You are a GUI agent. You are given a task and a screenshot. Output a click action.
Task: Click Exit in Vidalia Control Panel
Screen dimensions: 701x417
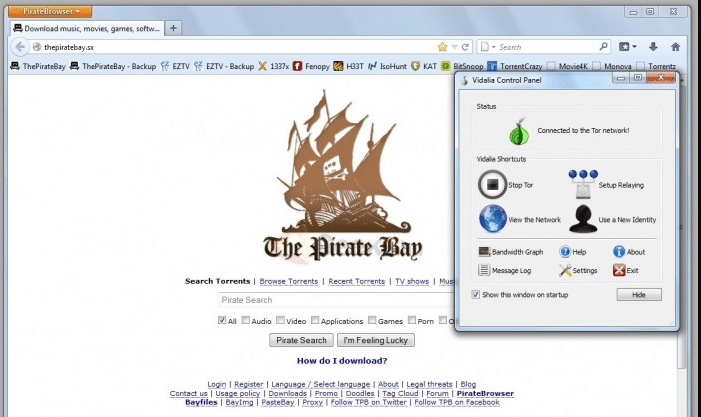point(626,270)
